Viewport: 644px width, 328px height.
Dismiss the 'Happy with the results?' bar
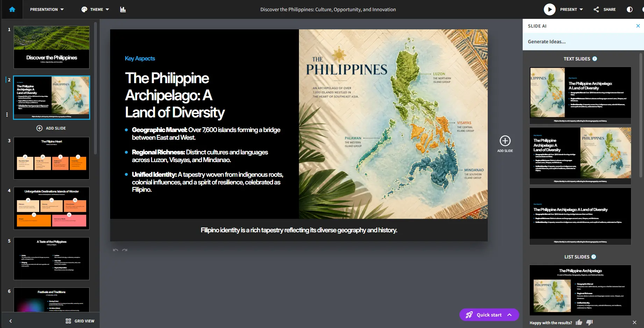[635, 322]
